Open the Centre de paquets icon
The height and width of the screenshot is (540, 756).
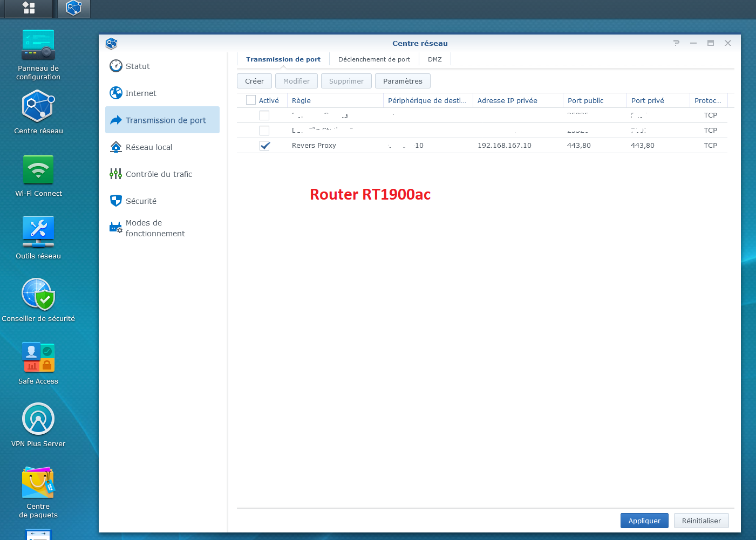click(38, 482)
